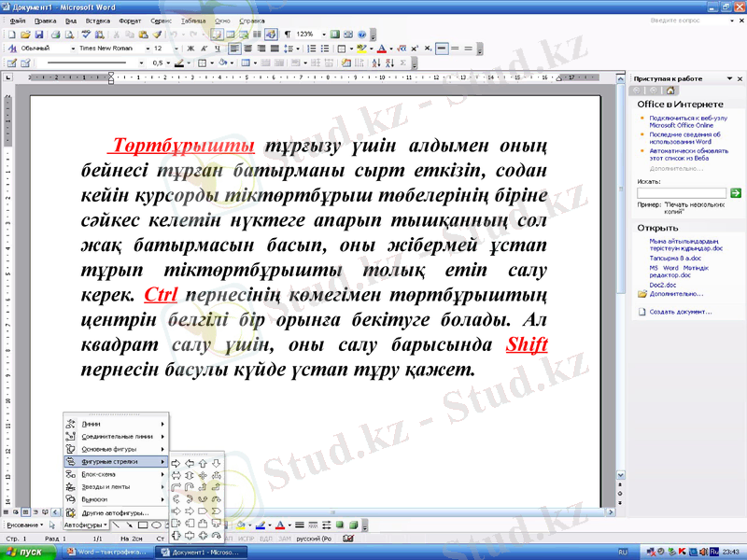Screen dimensions: 747x560
Task: Select Другие автофигуры menu entry
Action: [x=117, y=511]
